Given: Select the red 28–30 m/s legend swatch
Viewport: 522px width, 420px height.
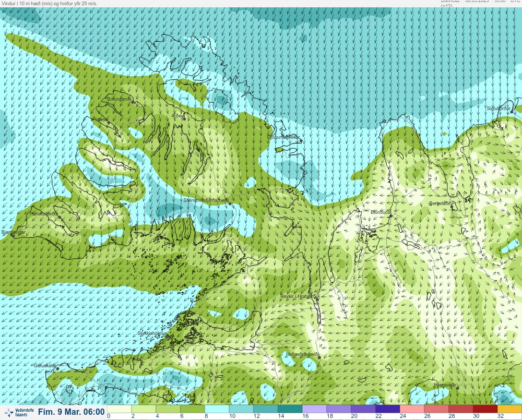Looking at the screenshot, I should point(460,409).
